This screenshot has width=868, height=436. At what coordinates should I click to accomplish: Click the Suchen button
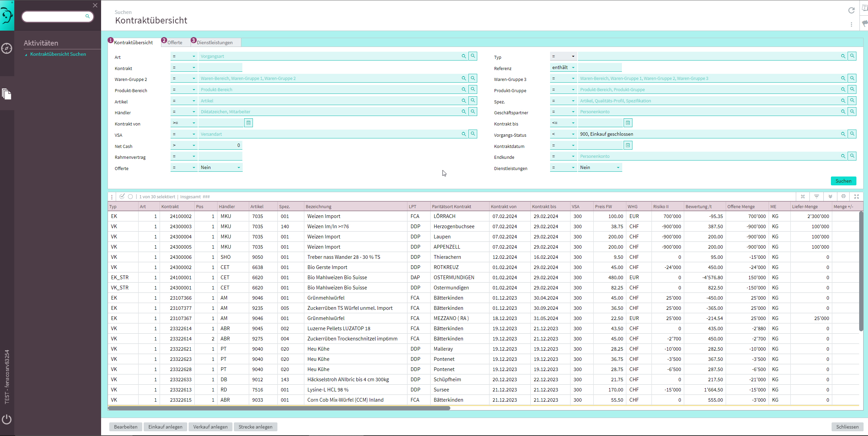tap(843, 181)
